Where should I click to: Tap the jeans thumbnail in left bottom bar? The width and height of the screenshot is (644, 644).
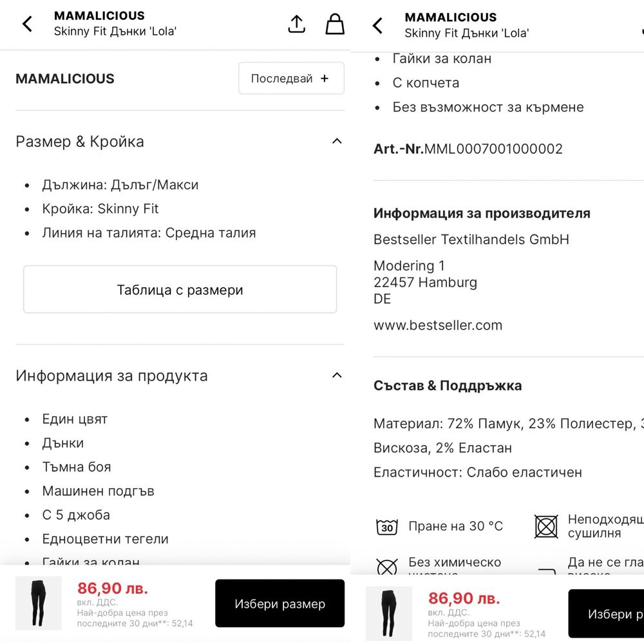[39, 603]
